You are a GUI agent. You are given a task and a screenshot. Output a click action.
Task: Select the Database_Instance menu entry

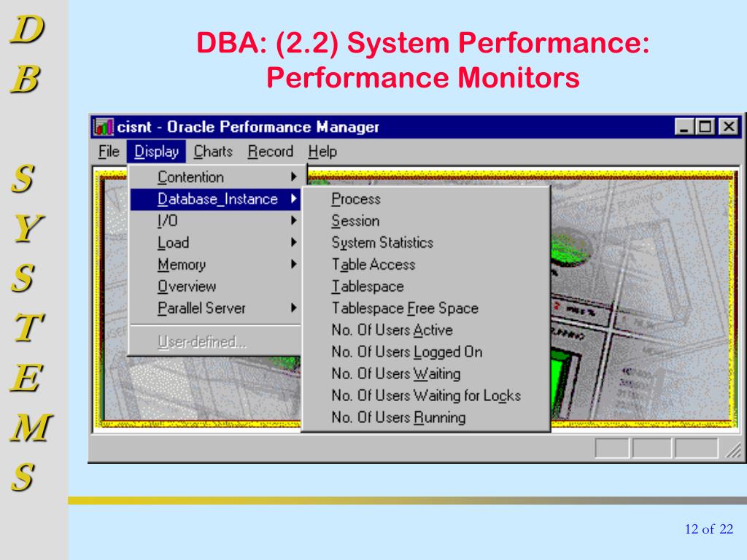pos(215,199)
